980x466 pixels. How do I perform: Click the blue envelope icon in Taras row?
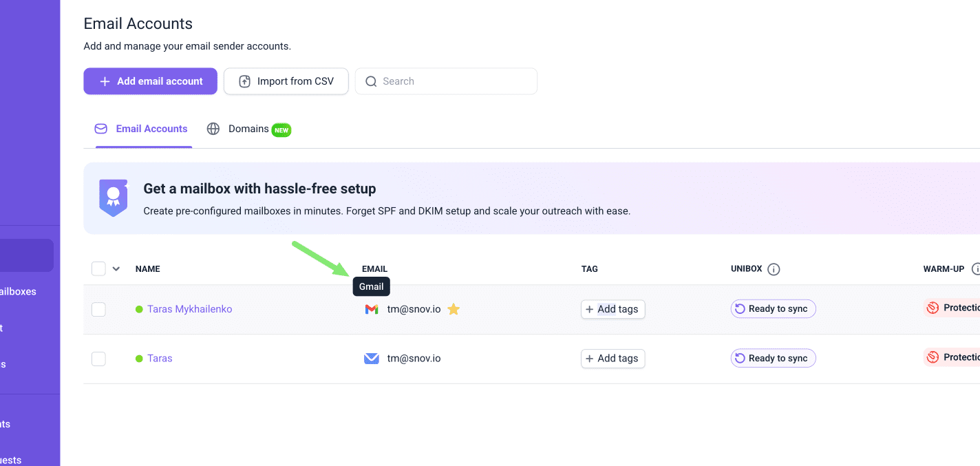click(x=372, y=359)
